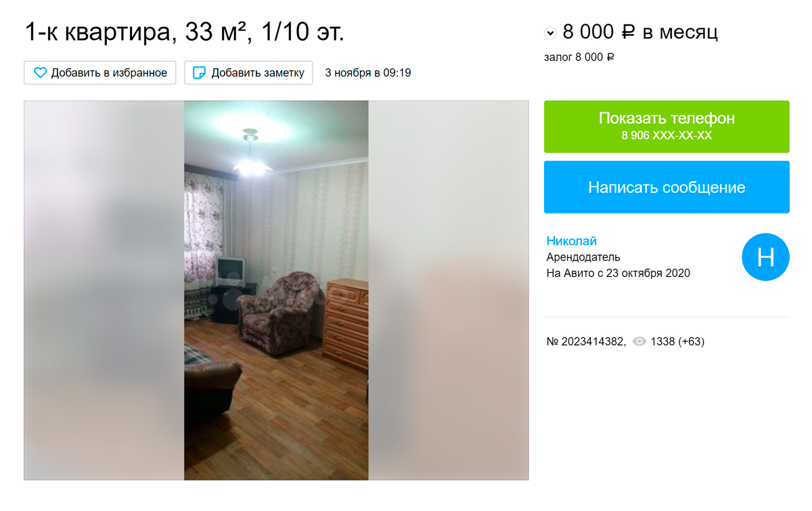This screenshot has height=511, width=812.
Task: Click the deposit text залог 8 000 ₽
Action: 579,58
